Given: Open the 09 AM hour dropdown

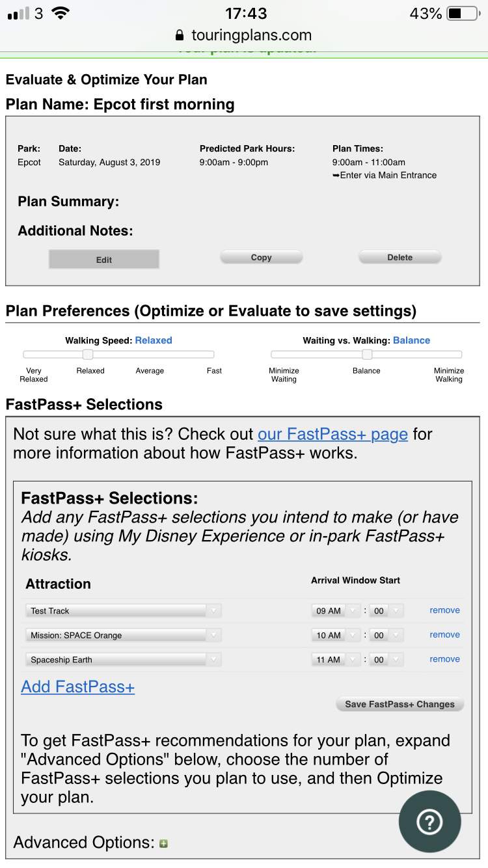Looking at the screenshot, I should pos(335,611).
